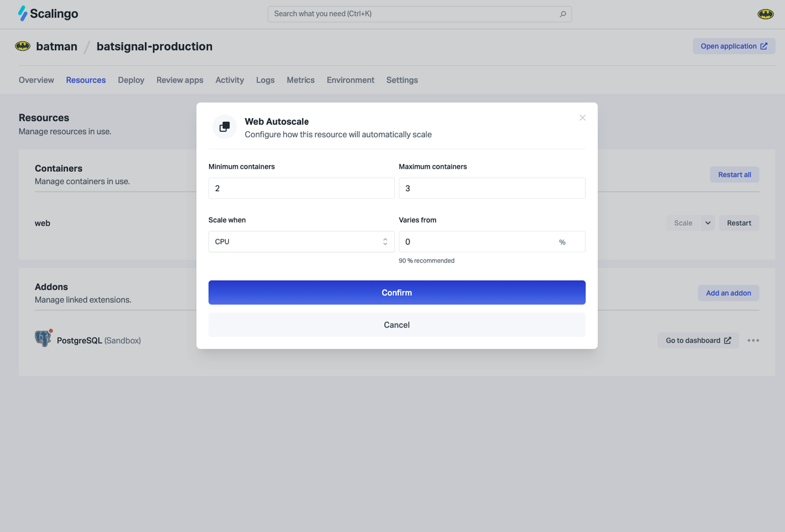Click the Scalingo logo
The image size is (785, 532).
48,14
